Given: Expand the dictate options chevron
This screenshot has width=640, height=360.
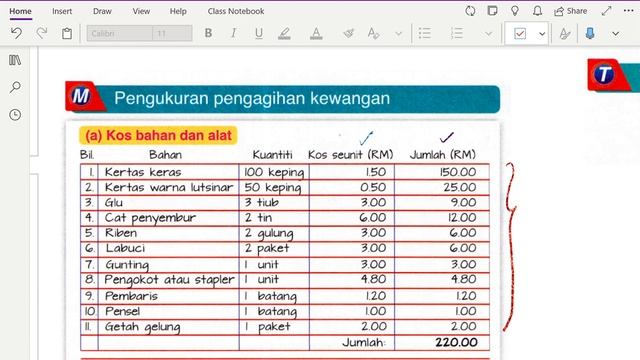Looking at the screenshot, I should [x=616, y=33].
